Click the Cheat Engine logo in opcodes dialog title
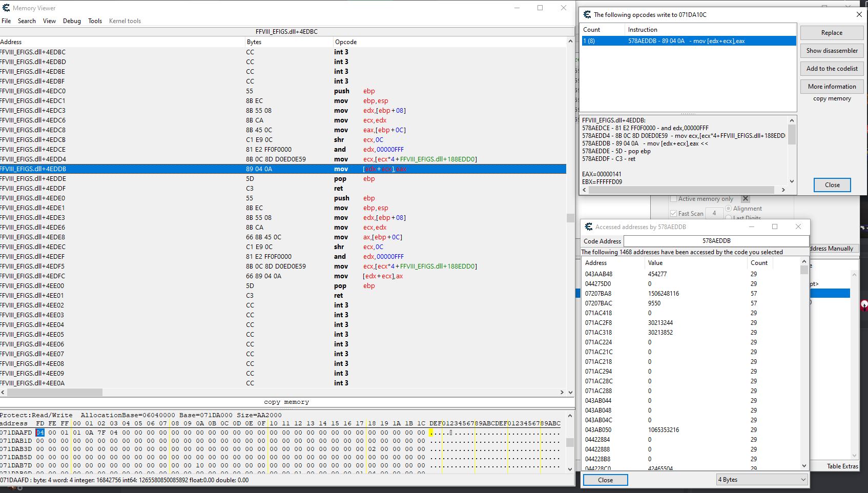This screenshot has height=493, width=868. 587,14
